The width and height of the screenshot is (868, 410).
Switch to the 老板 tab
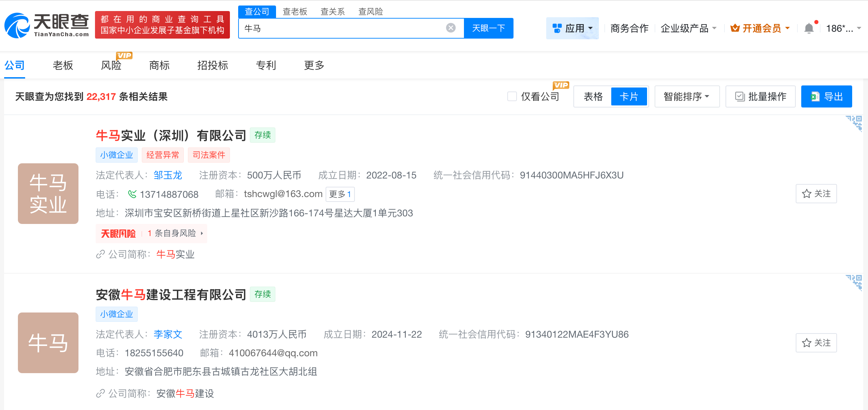tap(63, 65)
